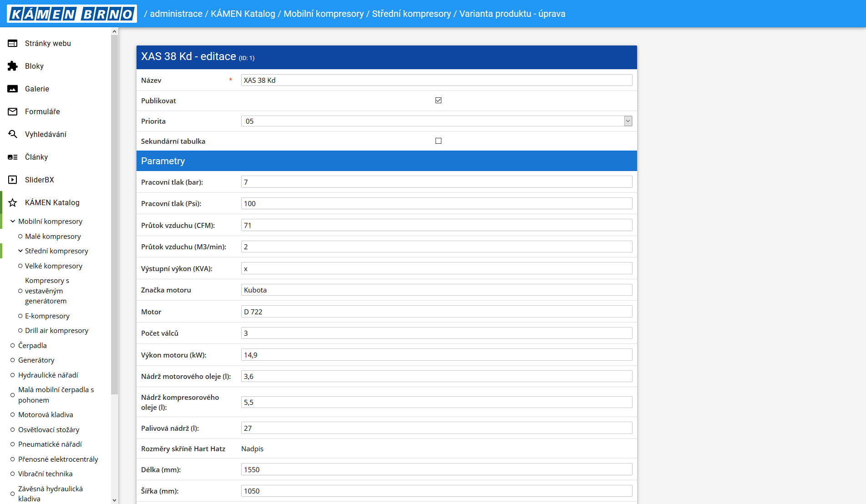Image resolution: width=866 pixels, height=504 pixels.
Task: Click the Bloky puzzle piece icon
Action: (13, 66)
